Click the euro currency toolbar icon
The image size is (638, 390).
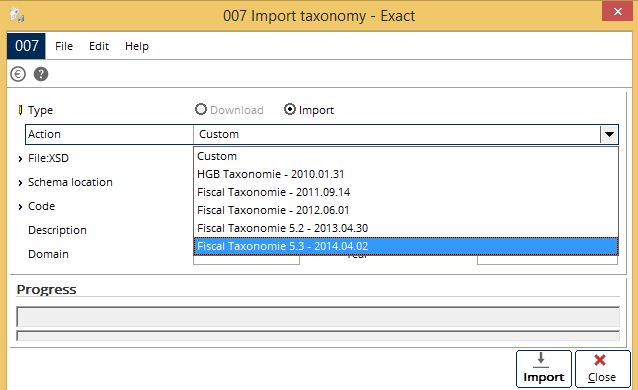pyautogui.click(x=18, y=74)
